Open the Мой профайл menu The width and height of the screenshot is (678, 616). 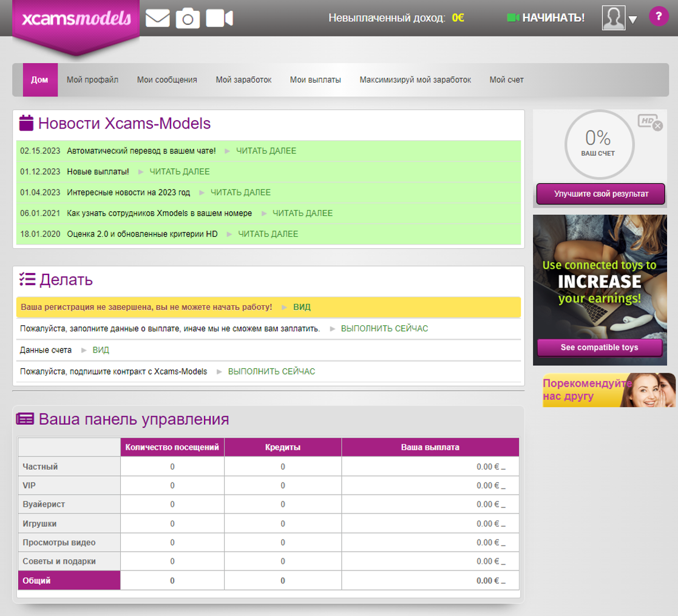[92, 80]
